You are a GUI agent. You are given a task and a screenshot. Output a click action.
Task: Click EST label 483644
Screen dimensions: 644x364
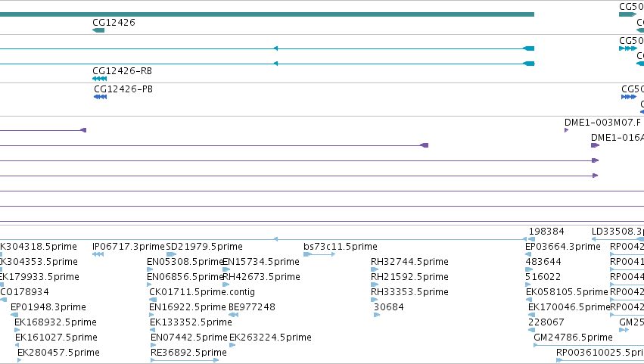pos(543,262)
